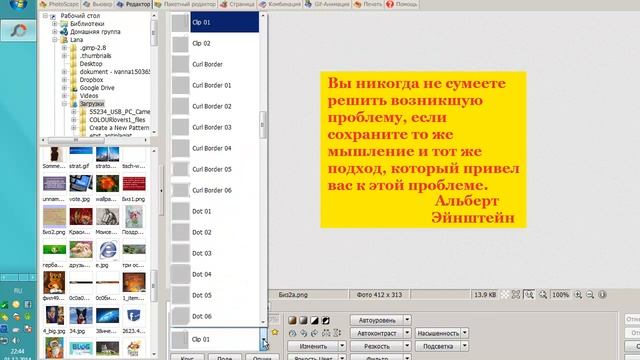
Task: Select the Curl Border 03 frame
Action: [x=215, y=127]
